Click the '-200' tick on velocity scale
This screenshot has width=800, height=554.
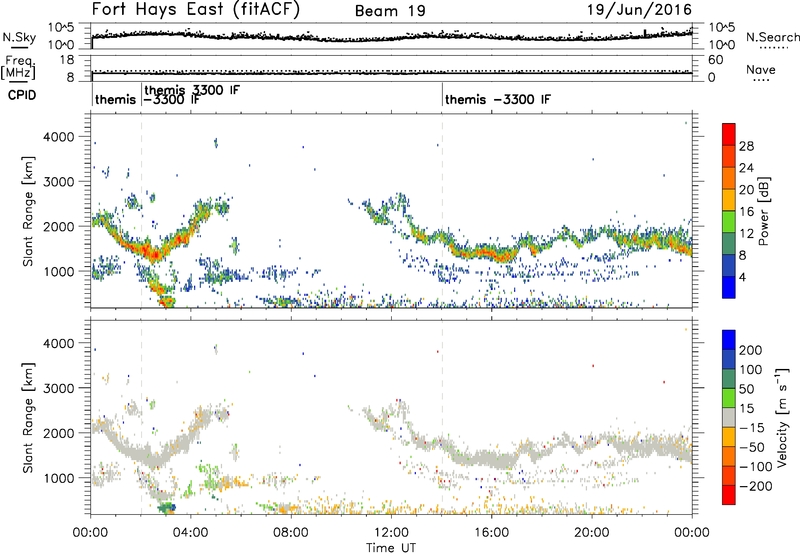[x=757, y=486]
